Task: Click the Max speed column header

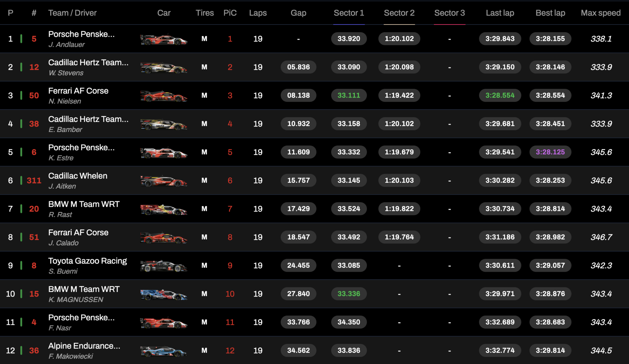Action: pos(600,13)
